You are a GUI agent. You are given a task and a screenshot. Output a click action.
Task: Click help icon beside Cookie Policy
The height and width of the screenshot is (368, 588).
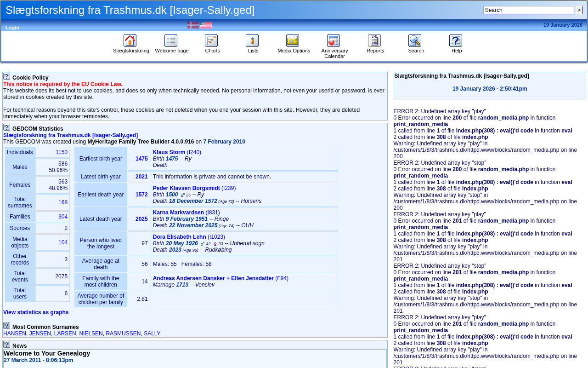tap(6, 76)
